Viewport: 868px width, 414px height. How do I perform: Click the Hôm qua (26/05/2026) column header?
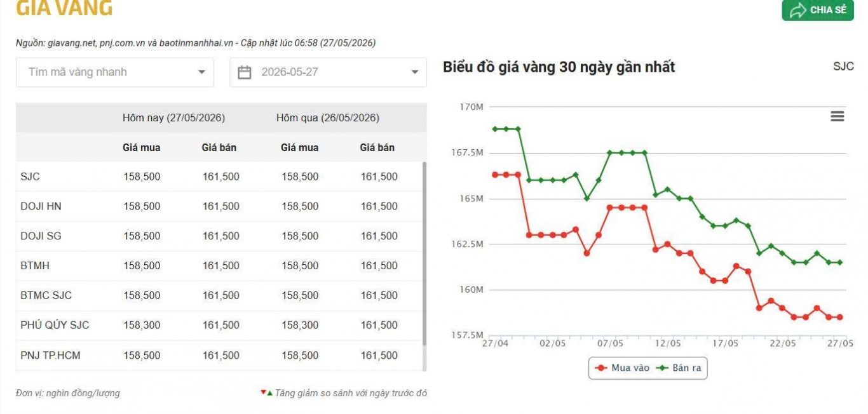(x=328, y=118)
